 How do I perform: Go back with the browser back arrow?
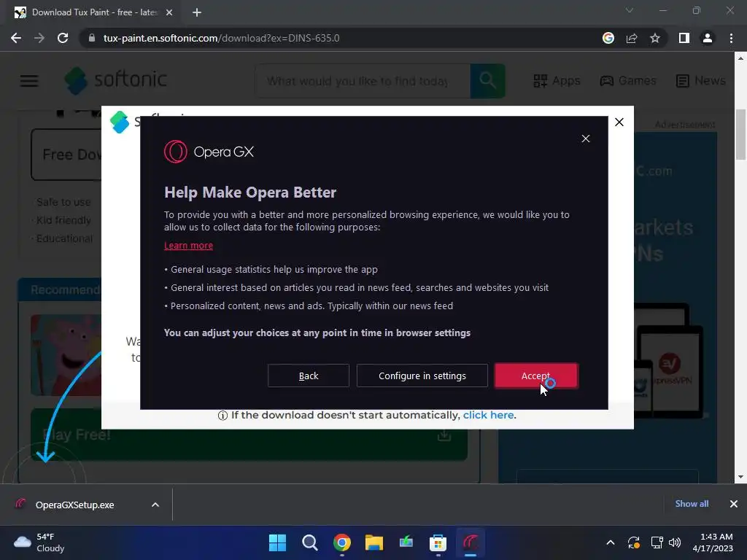(x=16, y=38)
